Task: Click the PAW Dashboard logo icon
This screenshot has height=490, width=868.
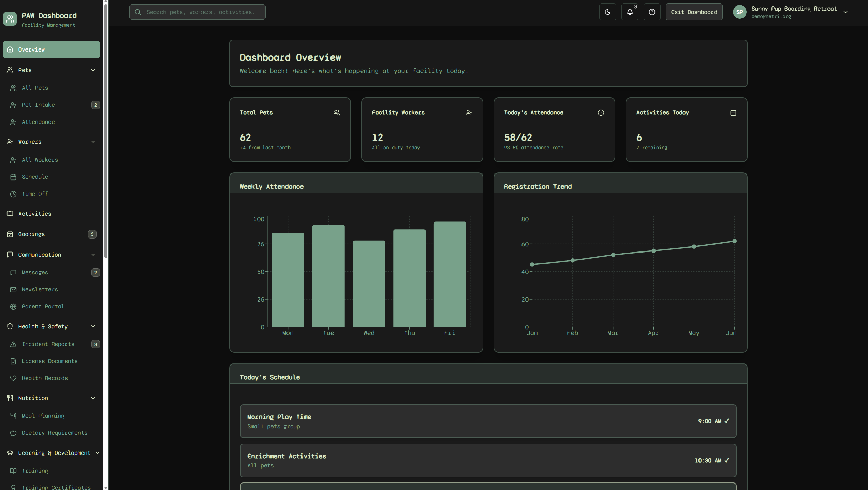Action: click(10, 19)
